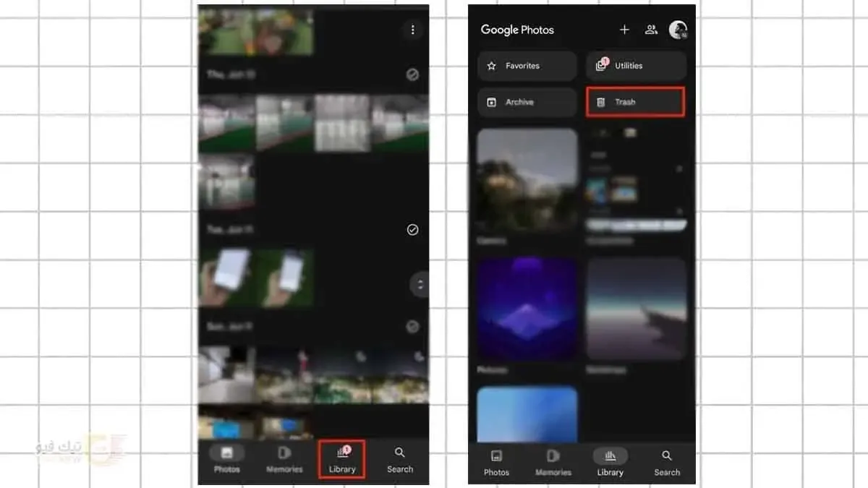Open the Trash button
The height and width of the screenshot is (488, 868).
[x=635, y=102]
